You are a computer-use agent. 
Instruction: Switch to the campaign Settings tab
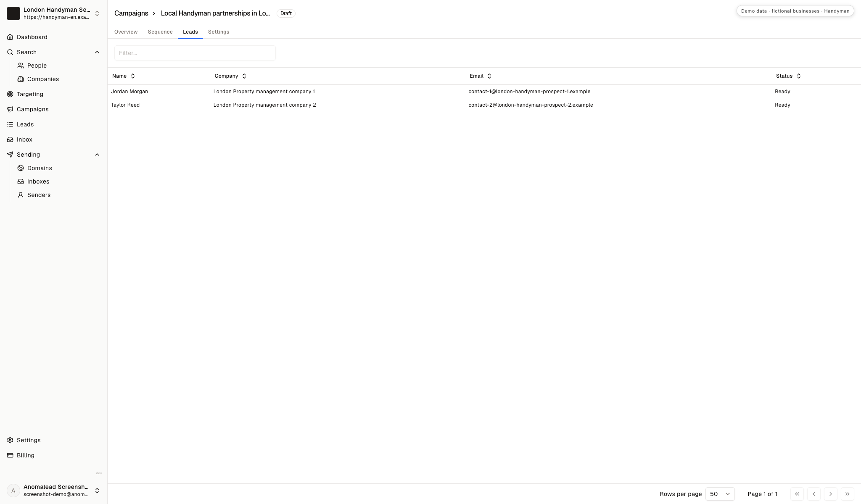[x=219, y=32]
